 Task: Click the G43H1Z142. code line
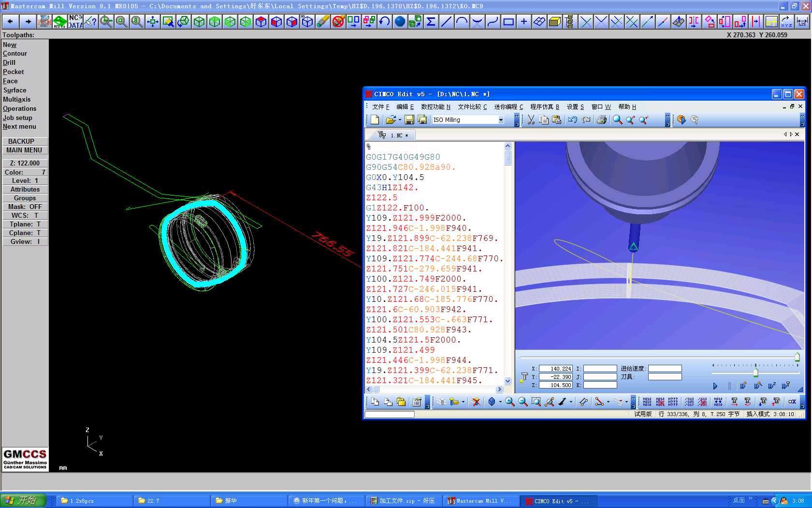click(x=392, y=188)
